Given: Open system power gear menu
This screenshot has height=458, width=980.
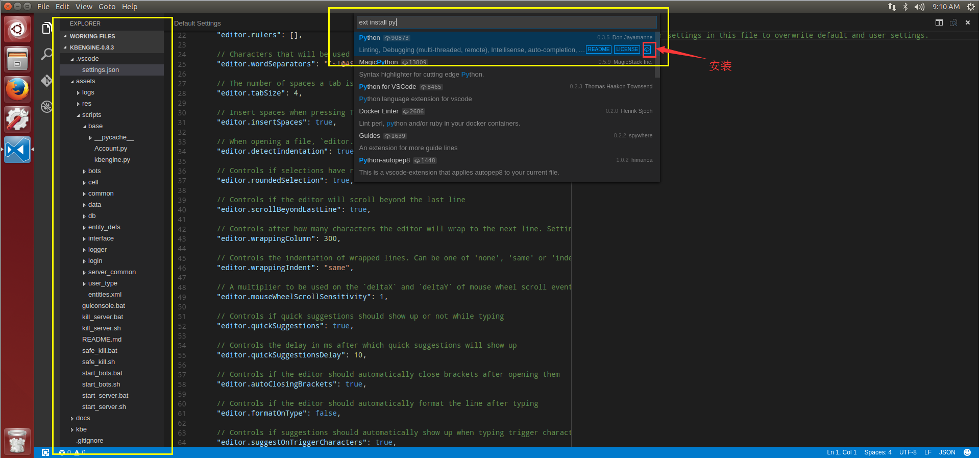Looking at the screenshot, I should pyautogui.click(x=971, y=7).
